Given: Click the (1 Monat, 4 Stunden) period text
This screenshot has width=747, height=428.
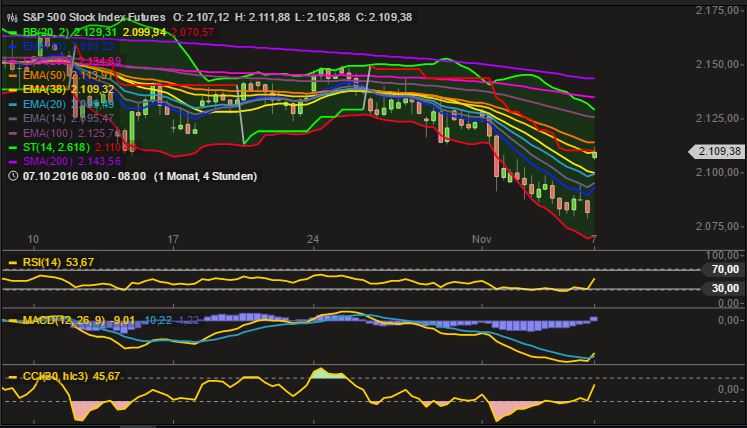Looking at the screenshot, I should pos(205,176).
